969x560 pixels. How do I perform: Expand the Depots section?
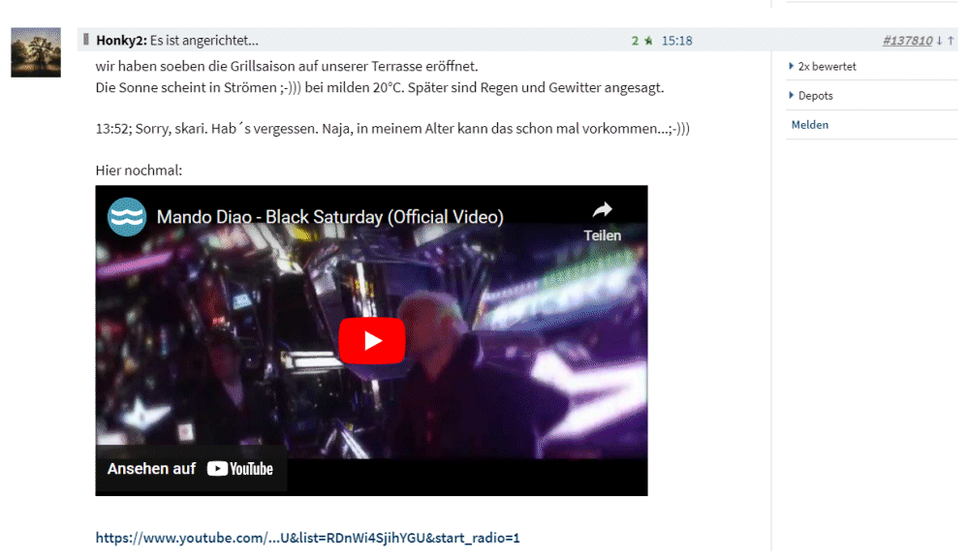coord(811,95)
